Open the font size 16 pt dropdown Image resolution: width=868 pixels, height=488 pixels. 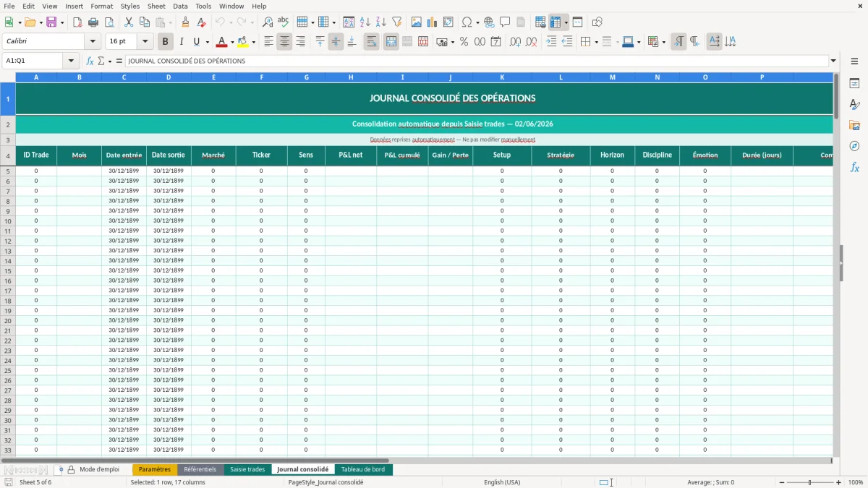pos(145,42)
